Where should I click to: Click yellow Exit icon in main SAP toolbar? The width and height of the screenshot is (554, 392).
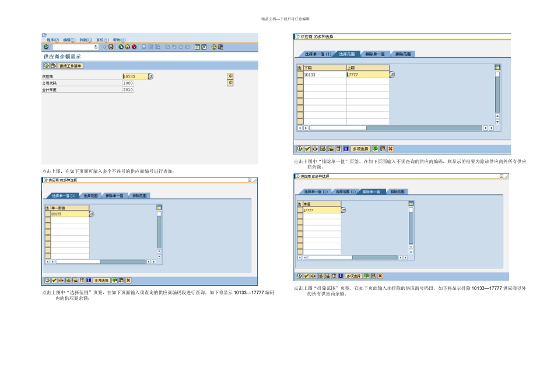tap(128, 47)
